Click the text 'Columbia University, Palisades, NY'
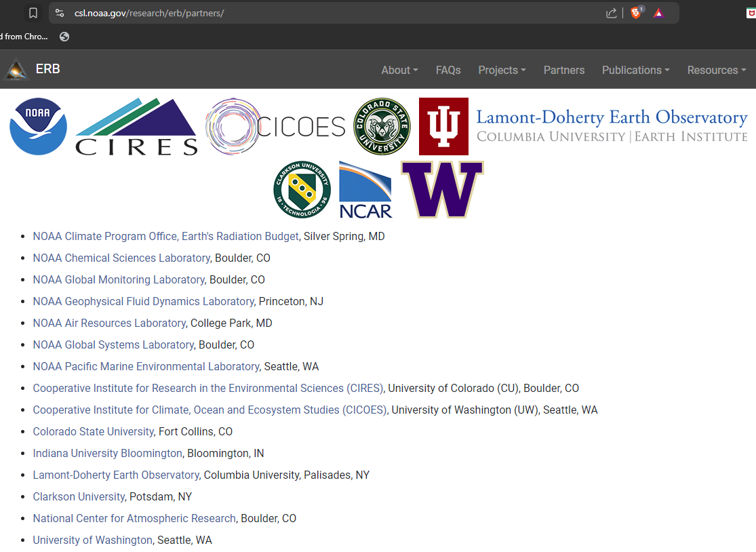Image resolution: width=756 pixels, height=552 pixels. [x=287, y=475]
